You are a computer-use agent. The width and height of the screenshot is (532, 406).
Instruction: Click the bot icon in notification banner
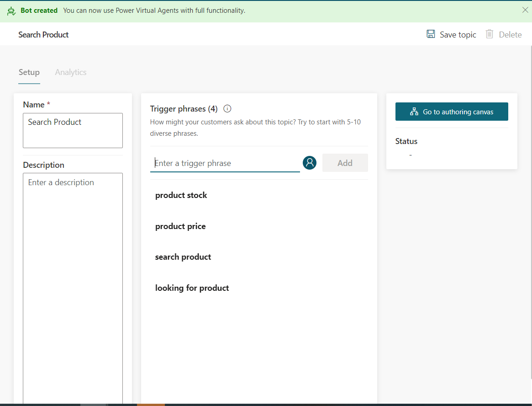(x=11, y=11)
